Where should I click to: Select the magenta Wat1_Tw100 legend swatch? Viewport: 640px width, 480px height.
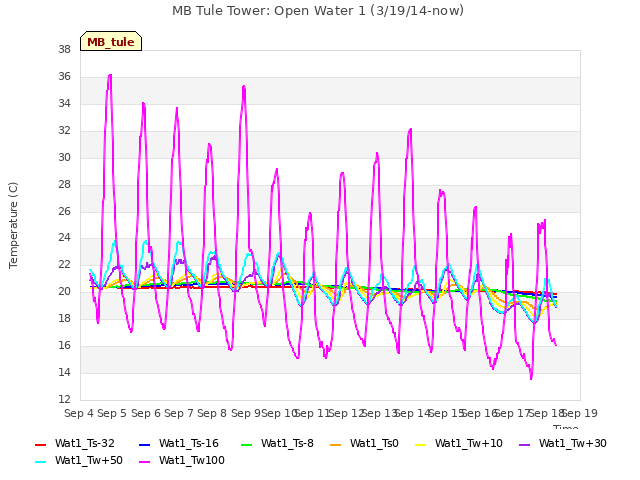[144, 462]
